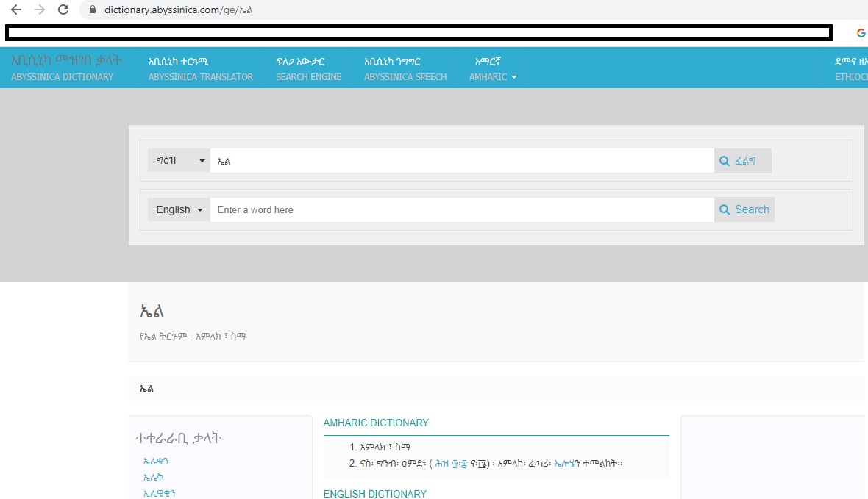Image resolution: width=868 pixels, height=499 pixels.
Task: Open the English language selector dropdown
Action: [179, 209]
